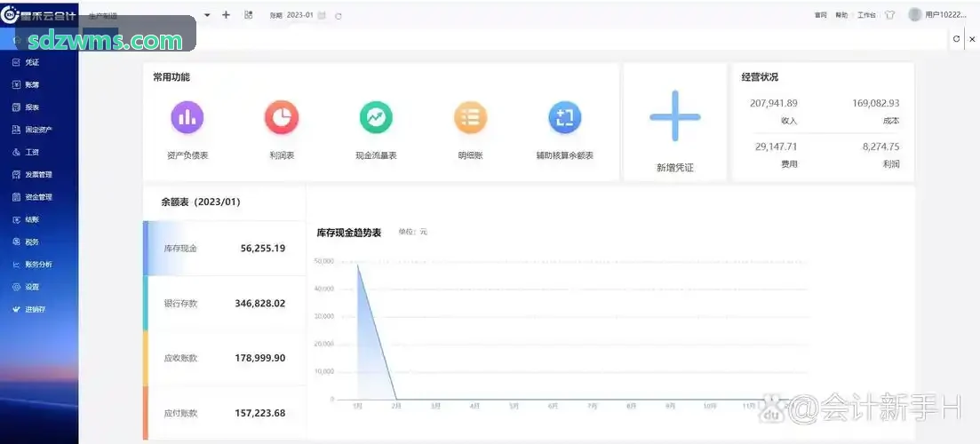Screen dimensions: 980x444
Task: Click the plus icon in the top bar
Action: (x=227, y=15)
